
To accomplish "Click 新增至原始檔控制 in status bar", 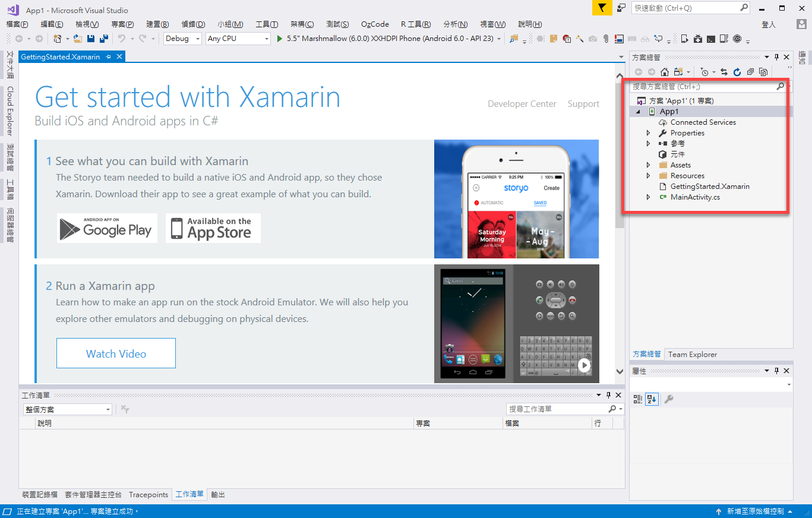I will coord(754,511).
